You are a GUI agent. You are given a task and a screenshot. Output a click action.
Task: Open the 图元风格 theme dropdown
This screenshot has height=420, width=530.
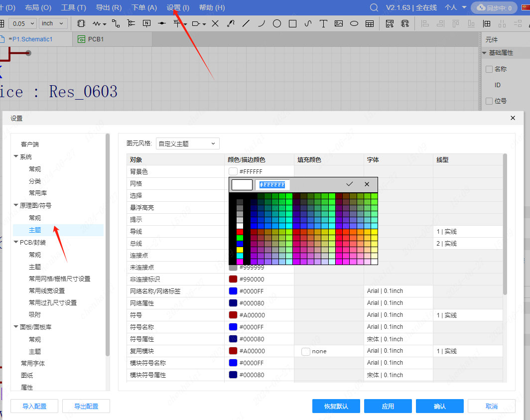187,143
